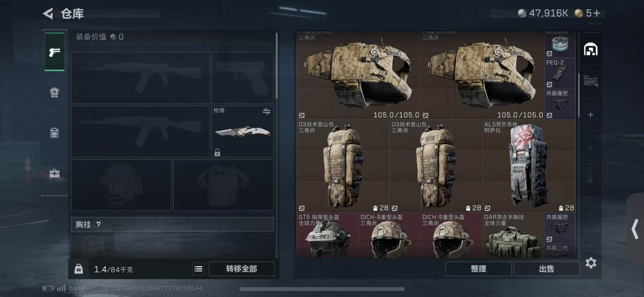The height and width of the screenshot is (297, 644).
Task: Click the 转移全部 button
Action: pyautogui.click(x=241, y=269)
